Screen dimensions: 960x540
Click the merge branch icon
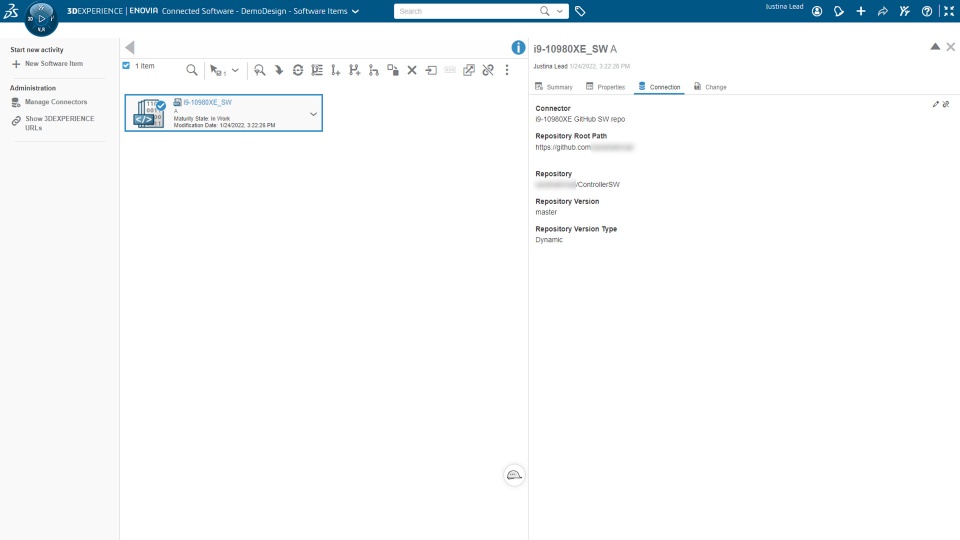tap(373, 70)
